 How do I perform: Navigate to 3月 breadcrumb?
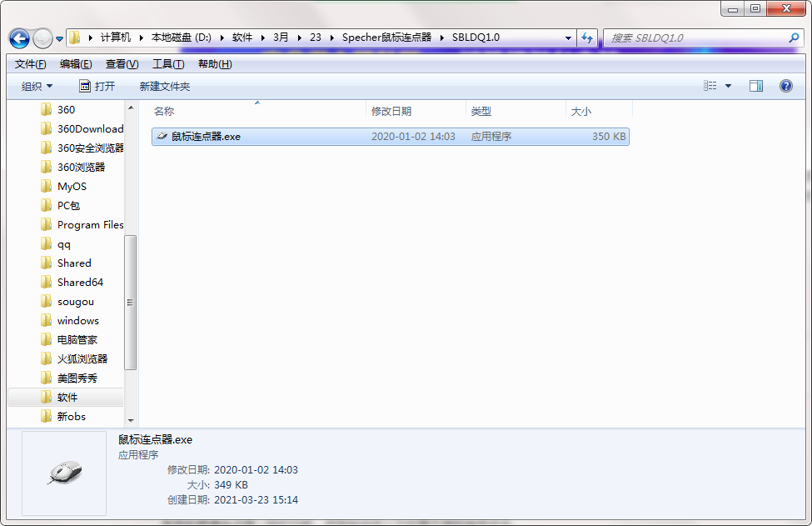click(281, 38)
